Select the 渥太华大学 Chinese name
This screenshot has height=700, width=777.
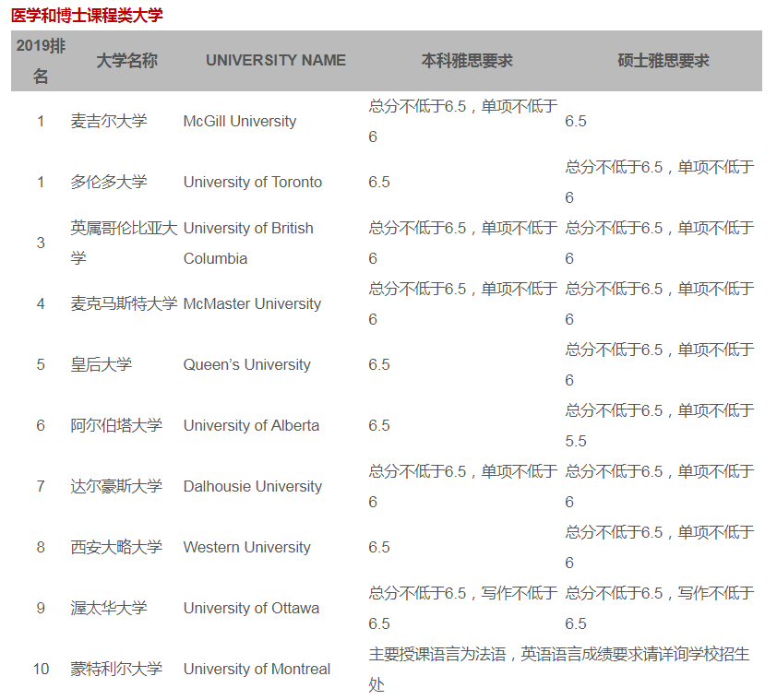pos(109,609)
